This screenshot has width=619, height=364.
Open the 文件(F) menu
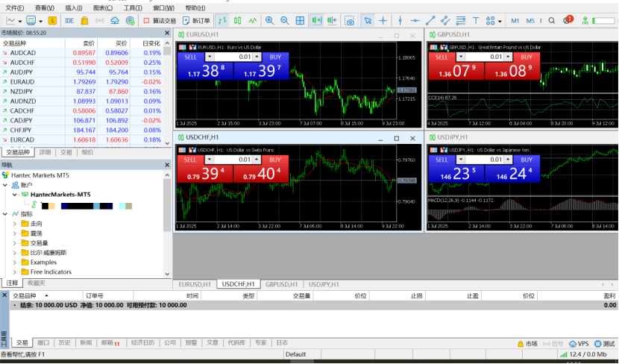pyautogui.click(x=15, y=8)
